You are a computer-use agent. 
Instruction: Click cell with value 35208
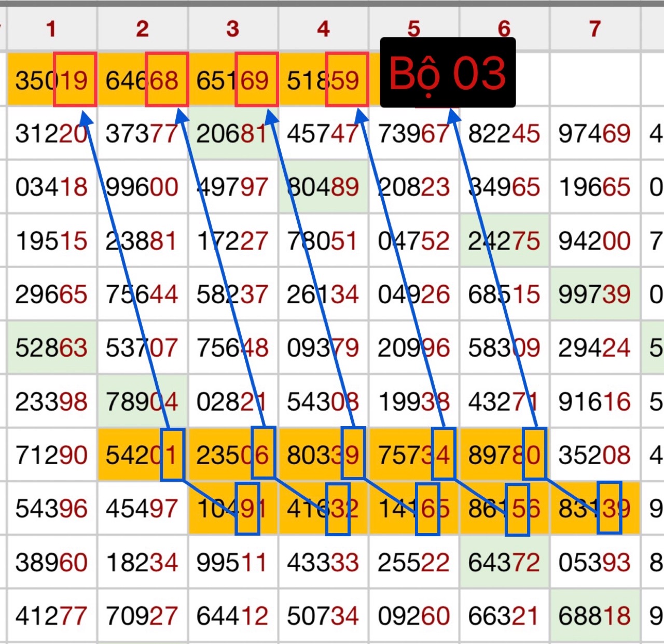pos(595,455)
